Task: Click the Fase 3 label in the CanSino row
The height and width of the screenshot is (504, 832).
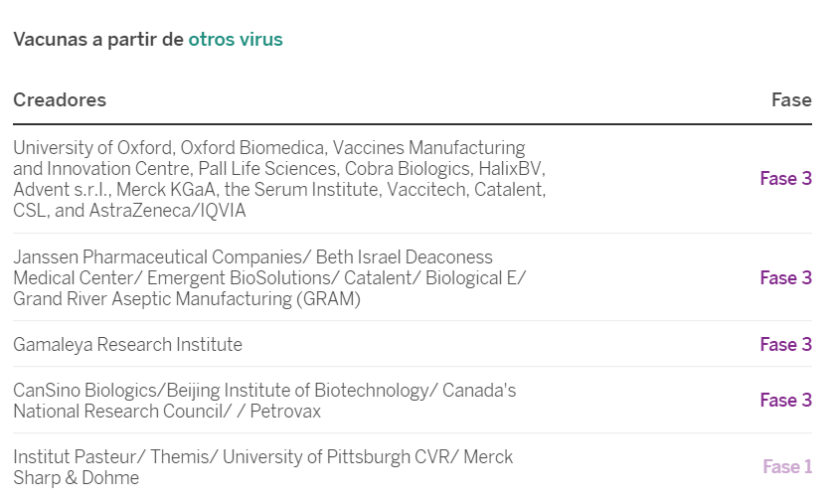Action: (x=785, y=401)
